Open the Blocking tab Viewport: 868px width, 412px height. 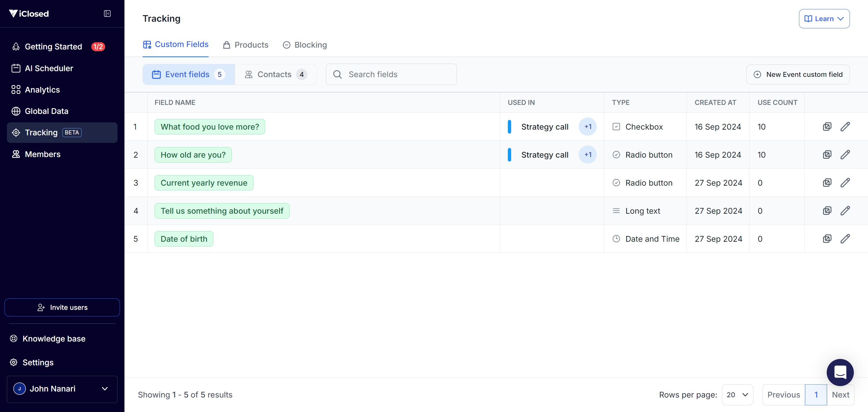pyautogui.click(x=305, y=45)
